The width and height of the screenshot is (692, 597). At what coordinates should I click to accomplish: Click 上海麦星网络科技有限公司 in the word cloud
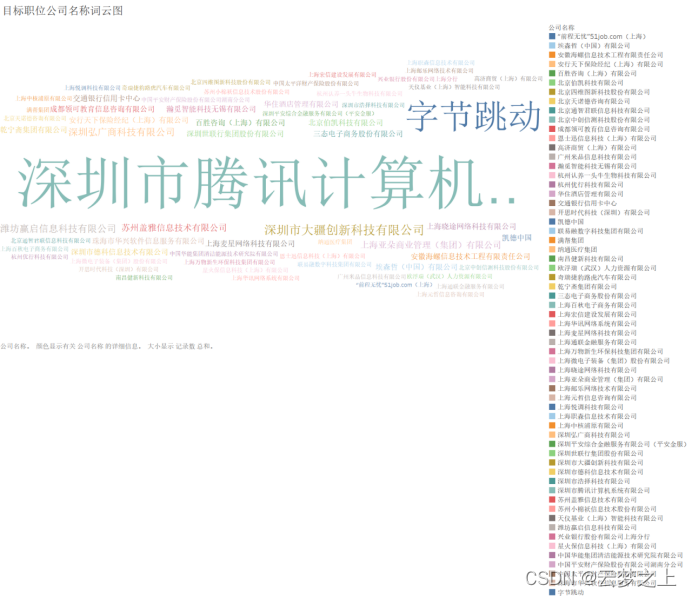[x=250, y=244]
